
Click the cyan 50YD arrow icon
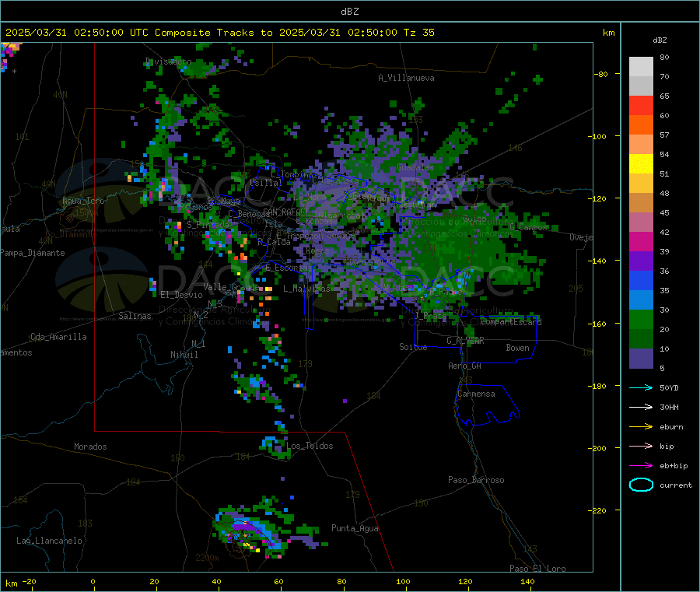[641, 387]
